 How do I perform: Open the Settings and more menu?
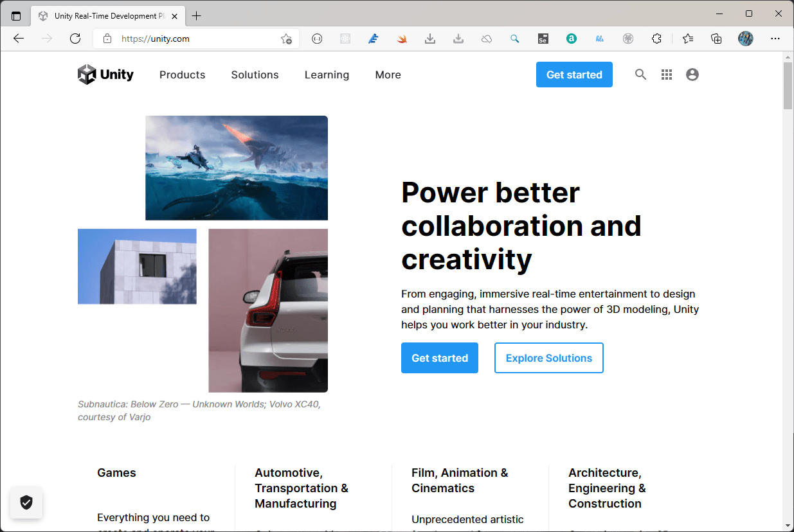click(775, 39)
